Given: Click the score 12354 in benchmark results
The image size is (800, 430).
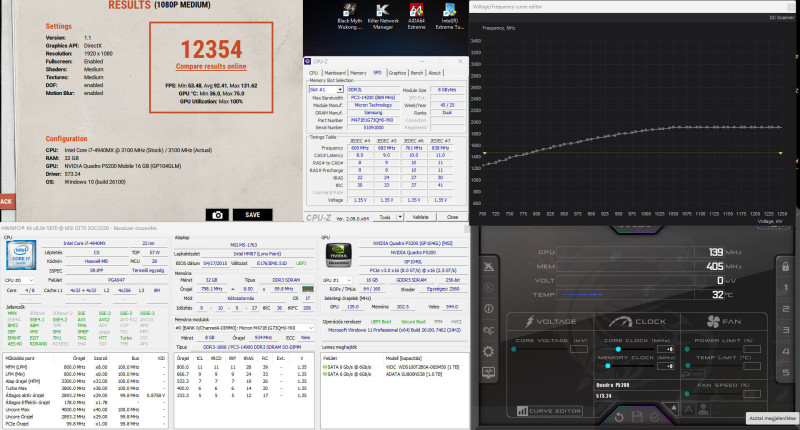Looking at the screenshot, I should (x=212, y=49).
